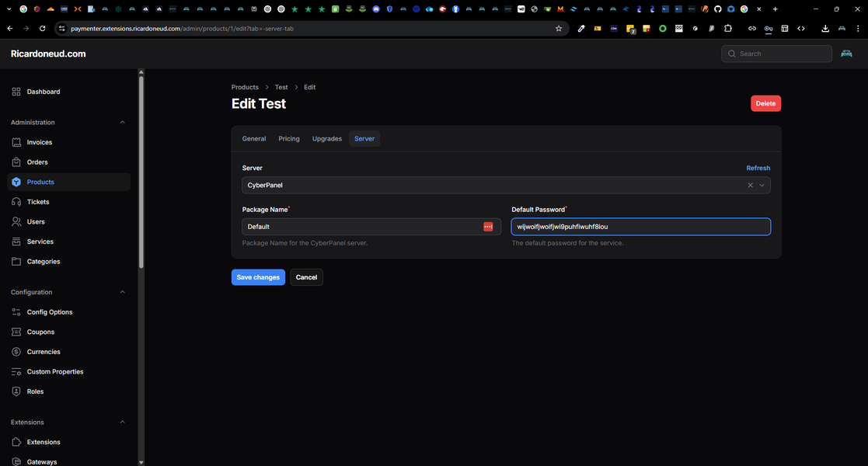Image resolution: width=868 pixels, height=466 pixels.
Task: Collapse the Extensions section
Action: click(x=122, y=423)
